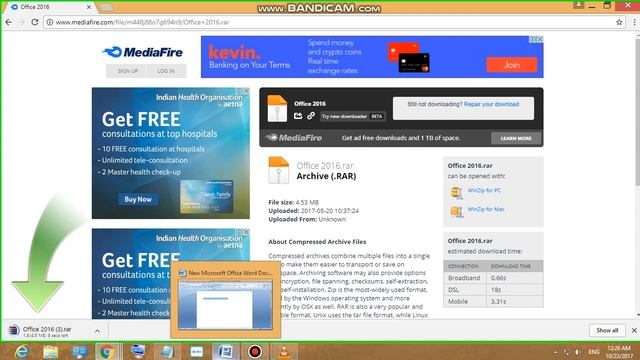Open Internet Explorer from taskbar
Screen dimensions: 640x360
click(21, 351)
